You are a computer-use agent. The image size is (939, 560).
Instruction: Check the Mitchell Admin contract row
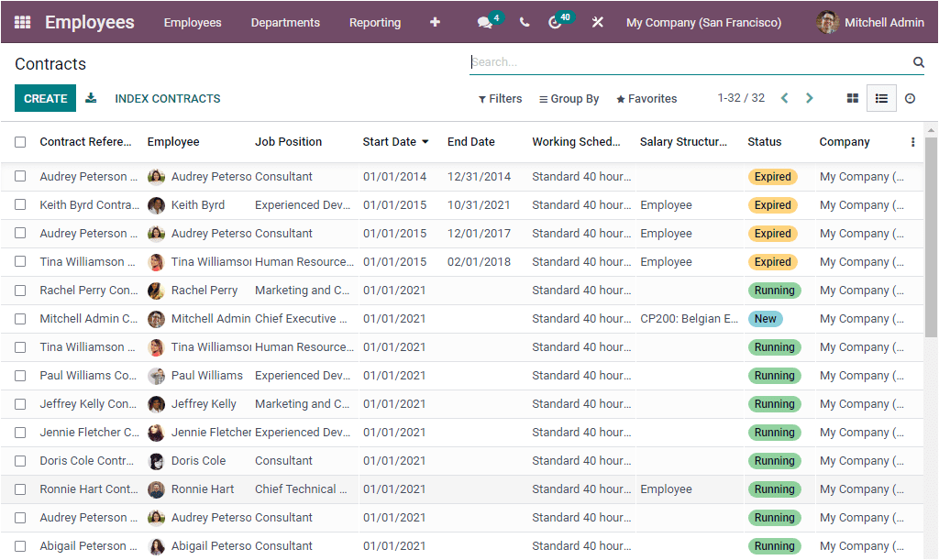(20, 319)
